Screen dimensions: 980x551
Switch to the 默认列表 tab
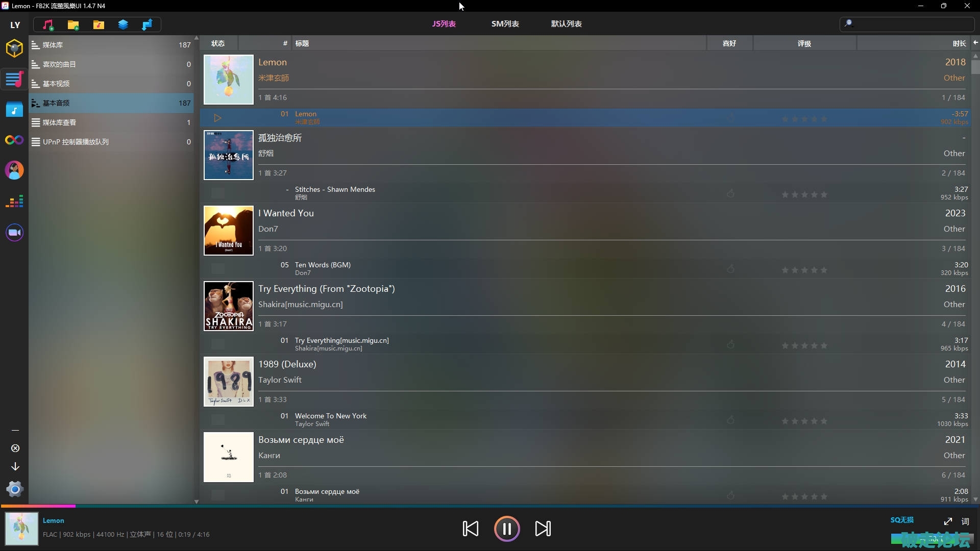coord(566,24)
